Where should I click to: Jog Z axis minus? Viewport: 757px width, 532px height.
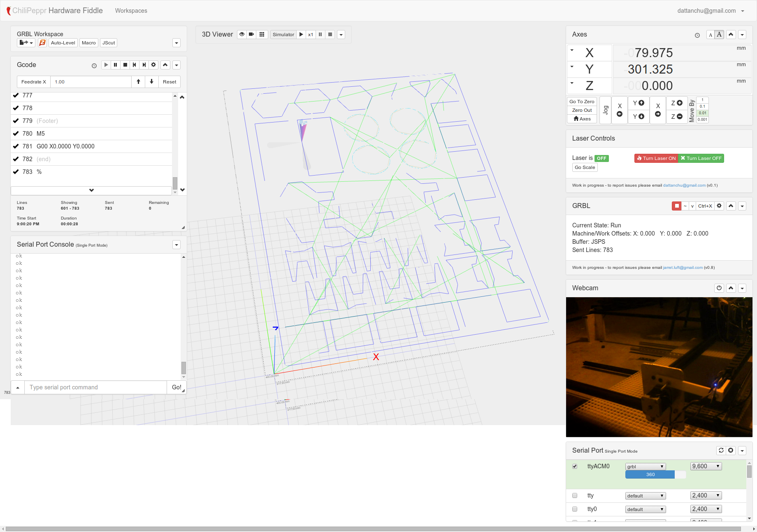pyautogui.click(x=677, y=117)
